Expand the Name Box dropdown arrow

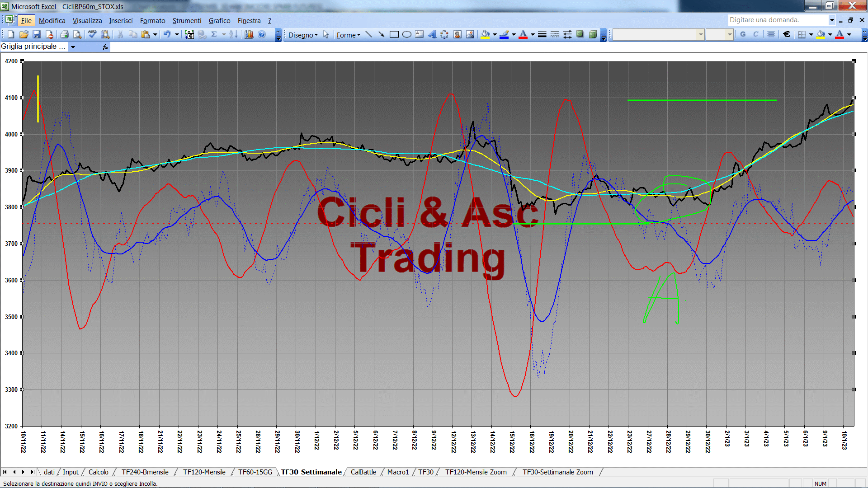point(73,47)
